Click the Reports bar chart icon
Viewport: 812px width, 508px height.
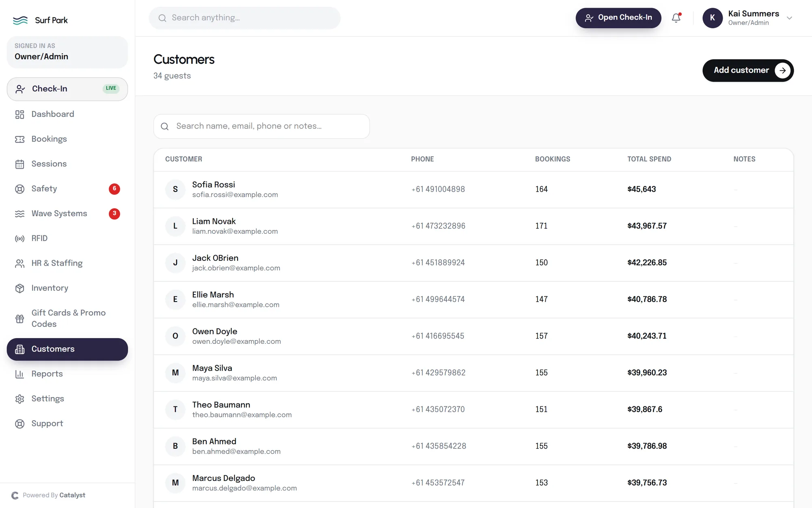tap(19, 374)
